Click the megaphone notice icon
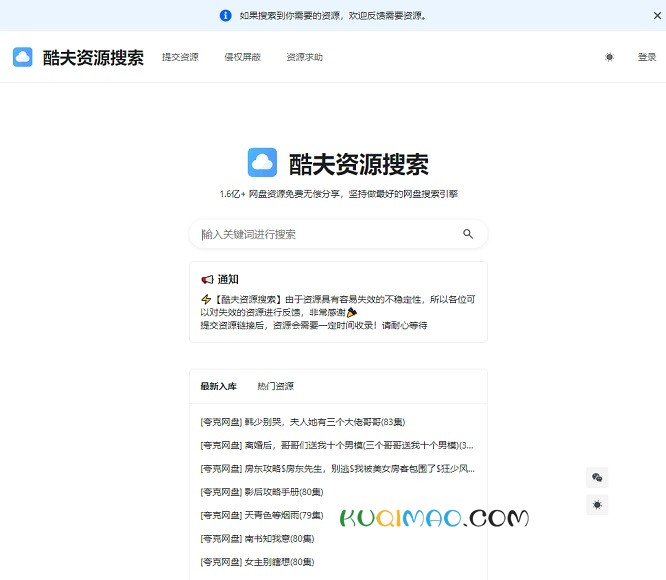Viewport: 666px width, 580px height. 207,279
